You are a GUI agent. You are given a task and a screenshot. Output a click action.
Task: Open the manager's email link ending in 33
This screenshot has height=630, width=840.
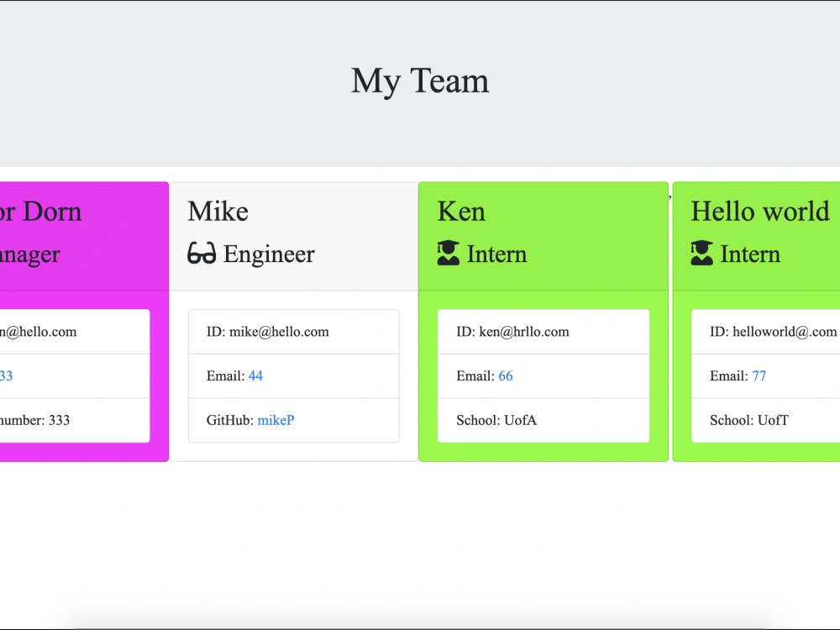[6, 375]
